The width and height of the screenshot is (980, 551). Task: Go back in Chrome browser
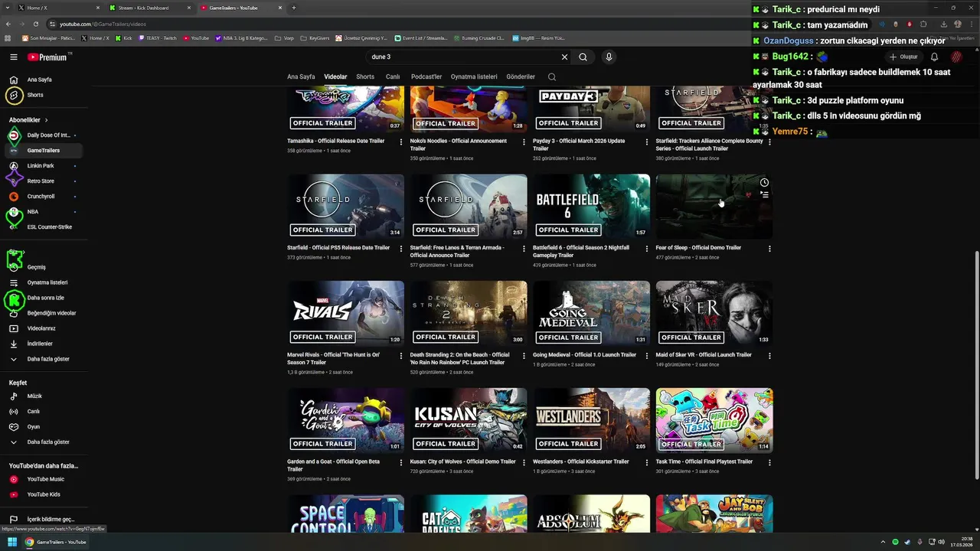tap(9, 24)
